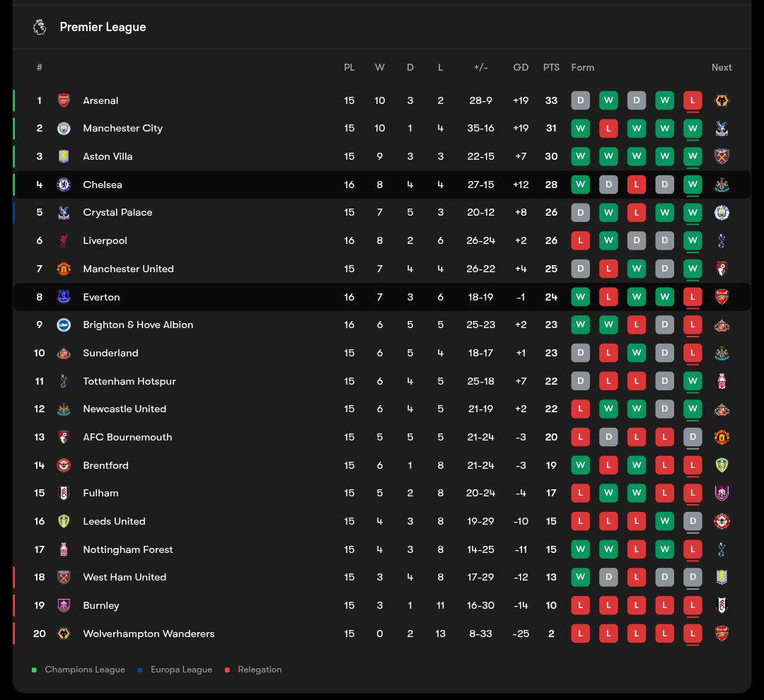Open the Nottingham Forest team link
Image resolution: width=764 pixels, height=700 pixels.
click(x=127, y=549)
